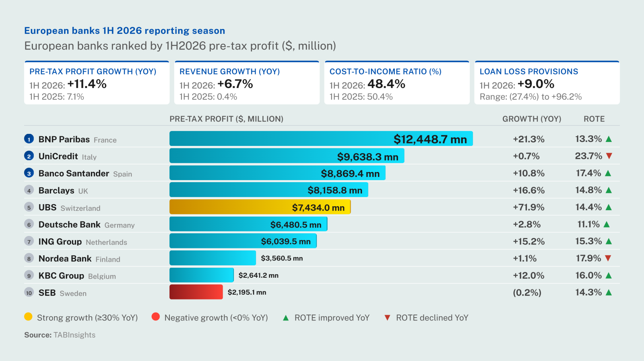This screenshot has height=361, width=644.
Task: Click the green ROTE arrow in SEB row
Action: (609, 292)
